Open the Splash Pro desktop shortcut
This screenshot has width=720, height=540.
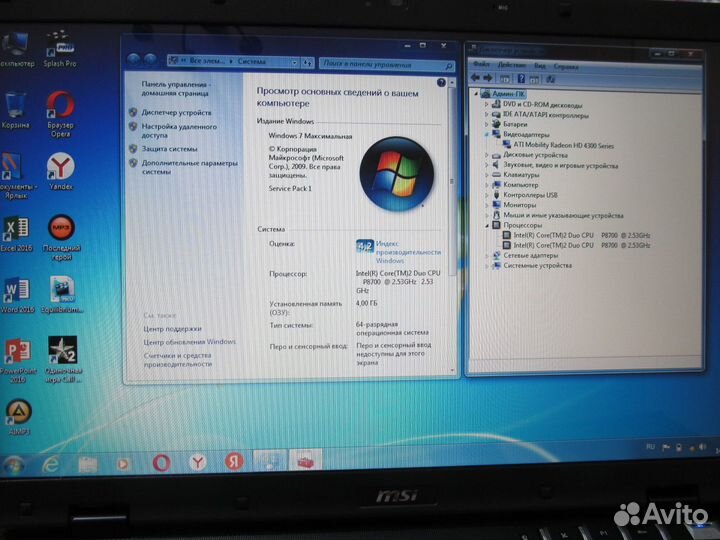point(60,49)
